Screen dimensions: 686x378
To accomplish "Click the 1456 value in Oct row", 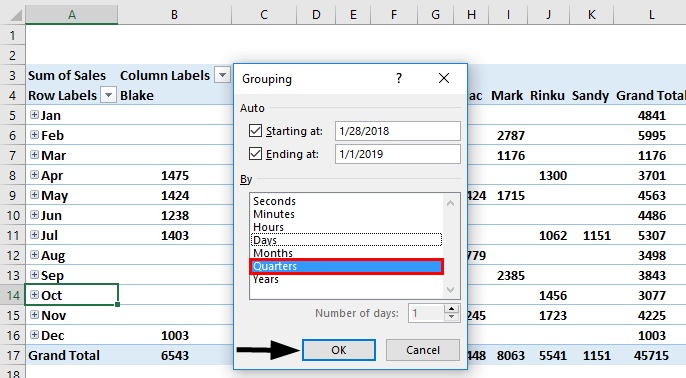I will [x=553, y=295].
